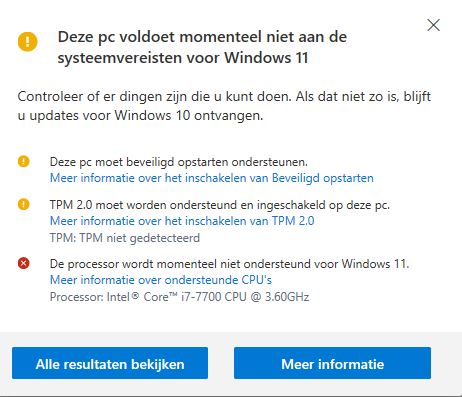Click the blue Meer informatie button
The image size is (462, 397).
click(x=332, y=363)
